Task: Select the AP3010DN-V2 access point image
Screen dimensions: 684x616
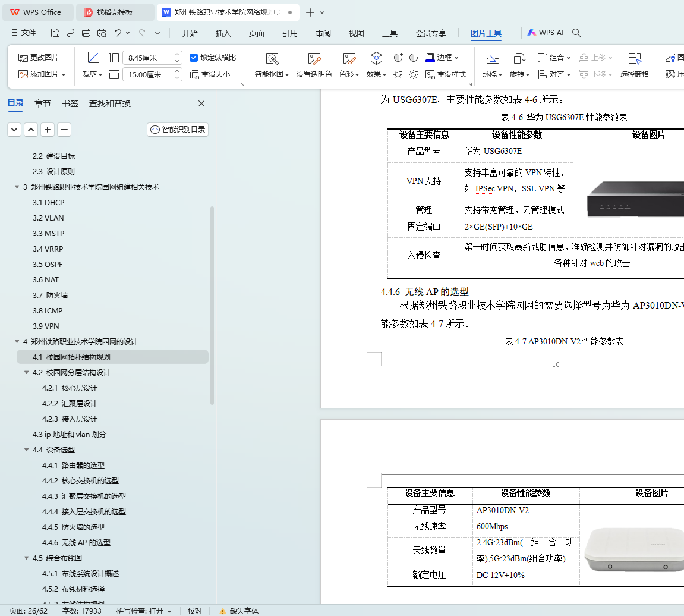Action: pyautogui.click(x=634, y=550)
